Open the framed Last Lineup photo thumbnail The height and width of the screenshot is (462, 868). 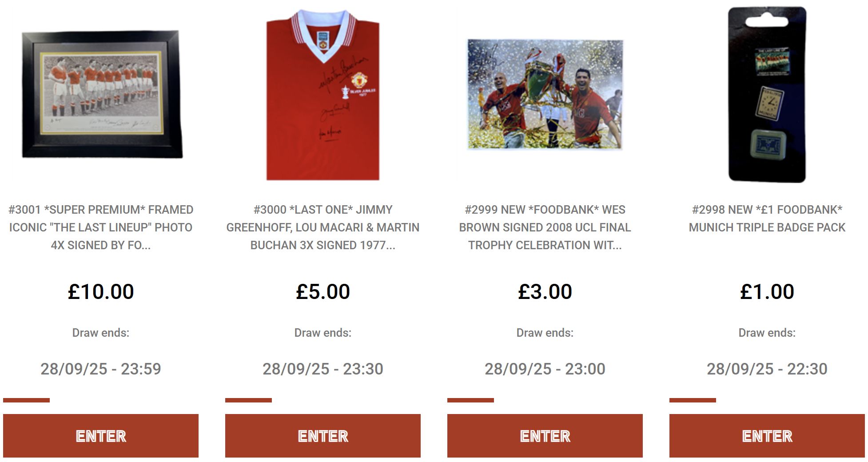(x=102, y=94)
